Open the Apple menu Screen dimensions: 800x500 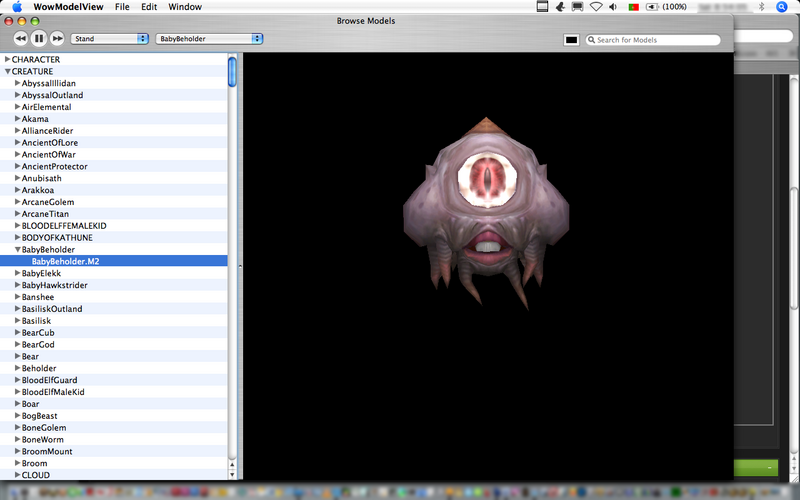pos(17,7)
